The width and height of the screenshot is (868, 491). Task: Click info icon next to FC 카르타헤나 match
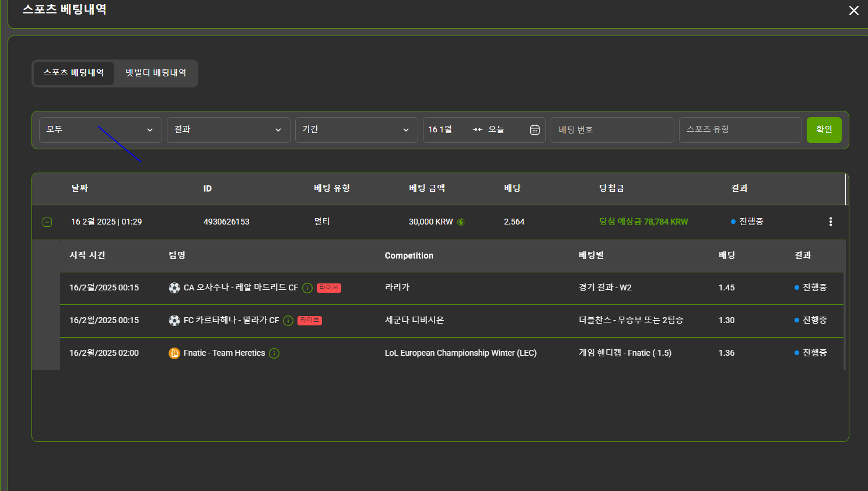tap(288, 321)
